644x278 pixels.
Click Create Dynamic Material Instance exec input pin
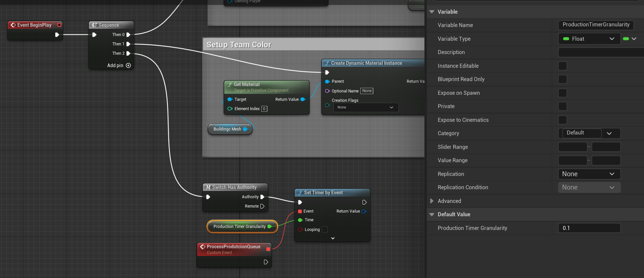[327, 72]
